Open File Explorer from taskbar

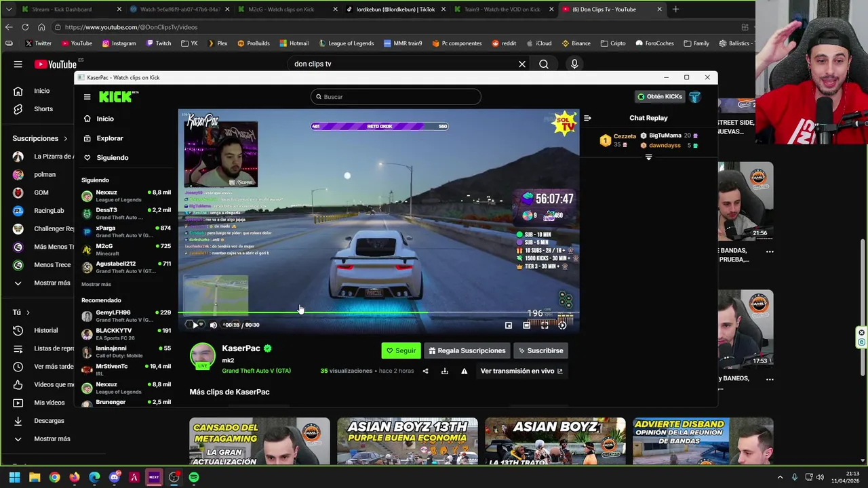pos(35,477)
